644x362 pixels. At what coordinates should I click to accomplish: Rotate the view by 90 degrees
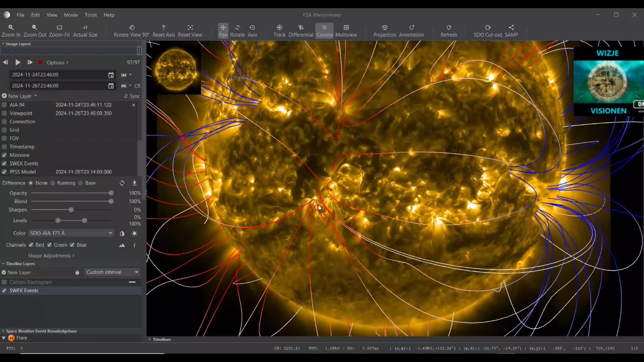coord(132,31)
